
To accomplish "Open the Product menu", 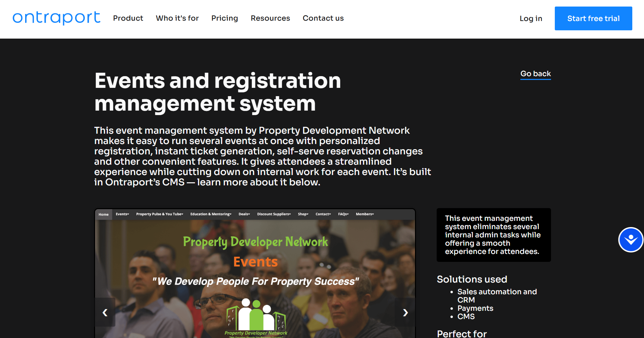I will click(x=128, y=18).
